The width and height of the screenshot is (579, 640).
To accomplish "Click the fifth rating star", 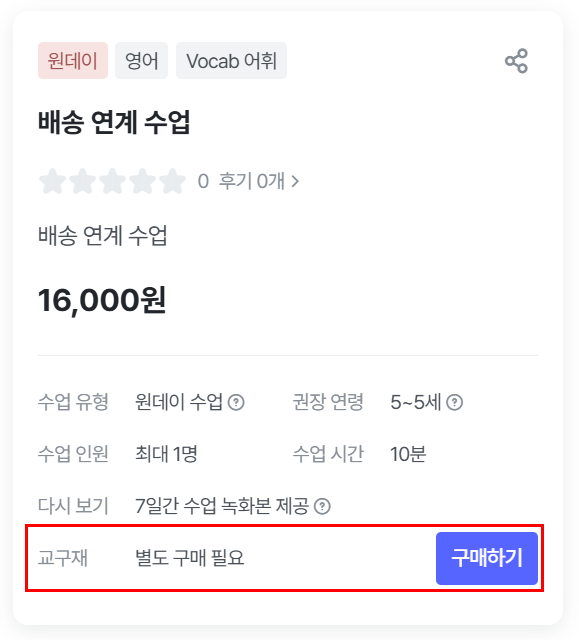I will tap(172, 181).
